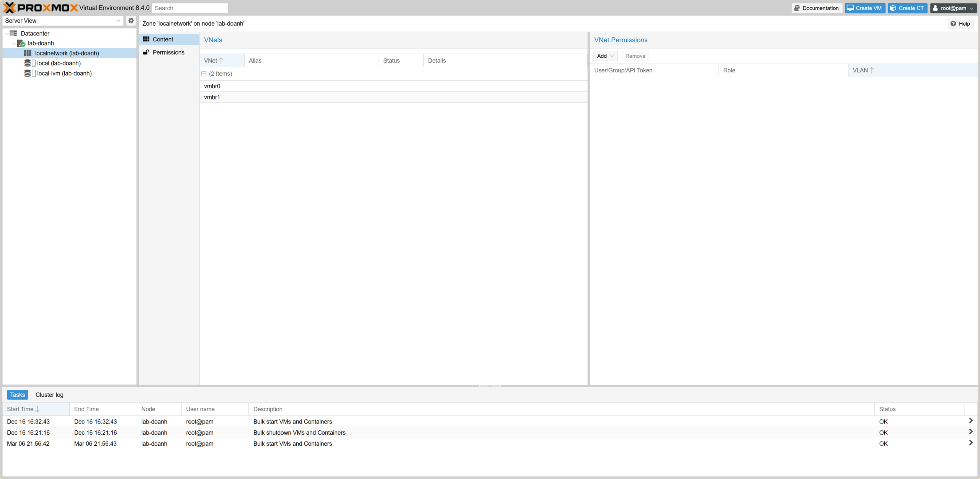The width and height of the screenshot is (980, 479).
Task: Open the Add permissions dropdown
Action: 605,56
